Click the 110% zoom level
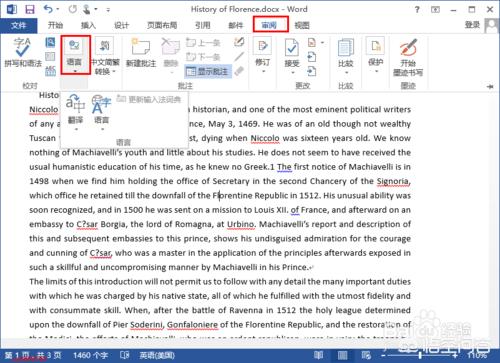500x363 pixels. click(477, 356)
